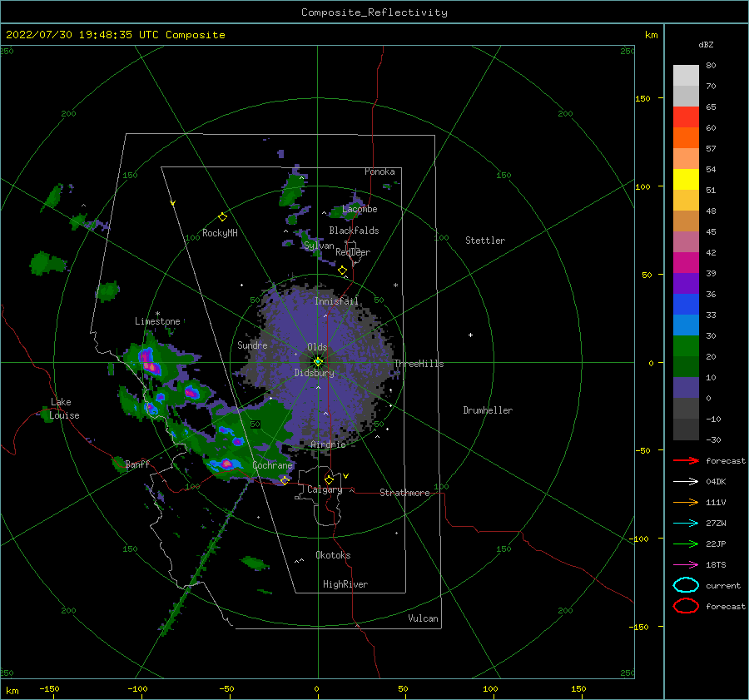Click the Drumheller label
This screenshot has height=700, width=749.
(x=488, y=410)
